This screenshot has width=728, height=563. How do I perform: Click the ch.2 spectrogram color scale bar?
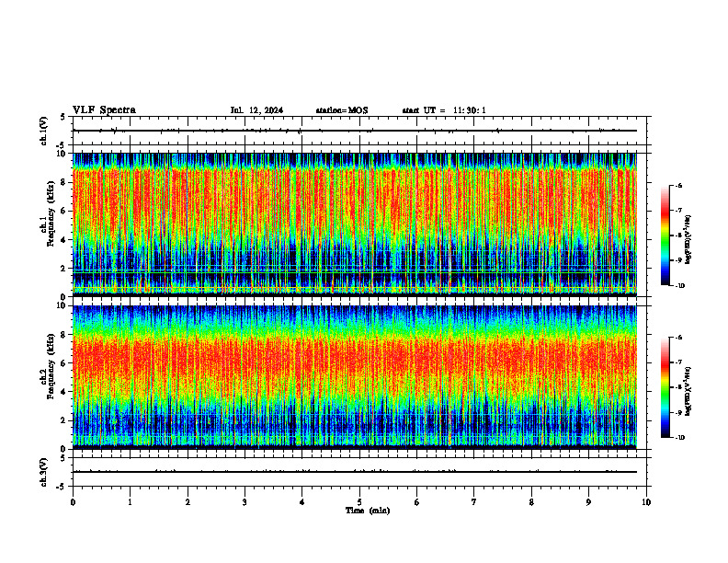[665, 387]
